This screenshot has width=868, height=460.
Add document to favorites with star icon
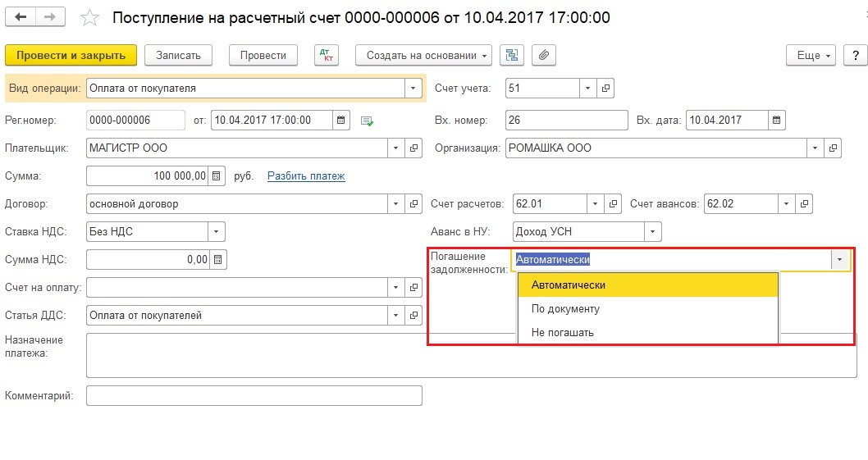(x=89, y=18)
